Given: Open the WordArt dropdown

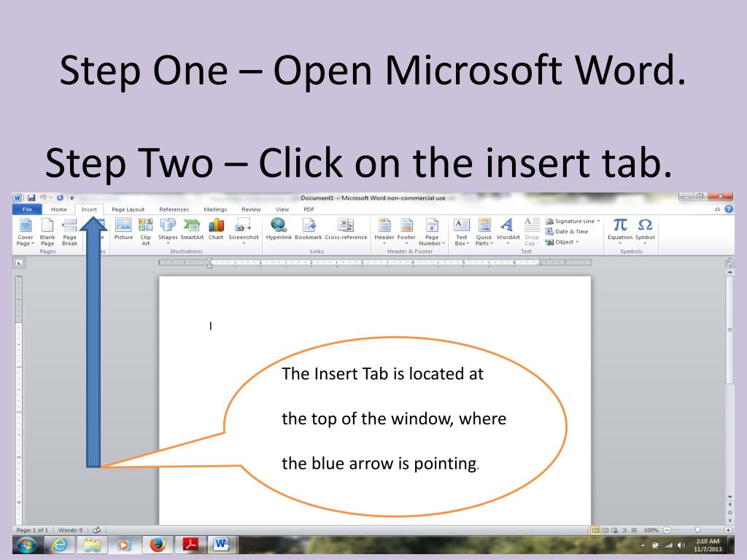Looking at the screenshot, I should tap(508, 230).
